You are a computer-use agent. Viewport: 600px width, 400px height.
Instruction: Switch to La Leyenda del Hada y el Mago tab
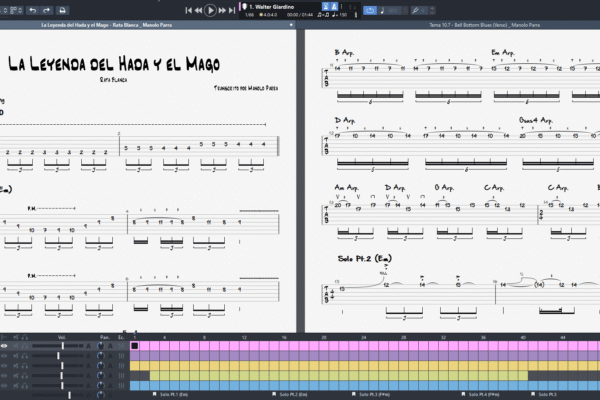click(106, 25)
